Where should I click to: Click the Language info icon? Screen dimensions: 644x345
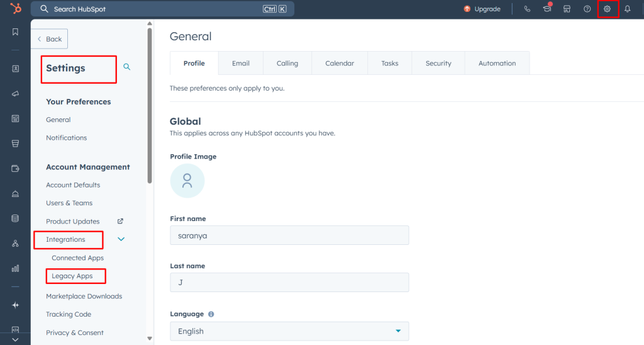pos(211,314)
